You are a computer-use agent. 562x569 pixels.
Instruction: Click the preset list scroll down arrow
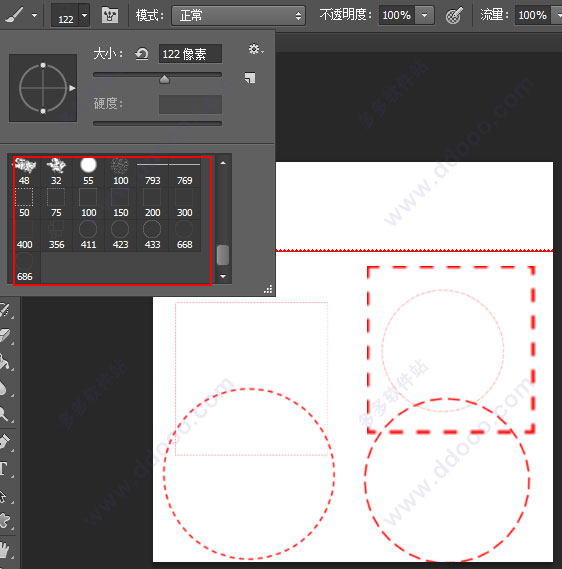(x=223, y=277)
